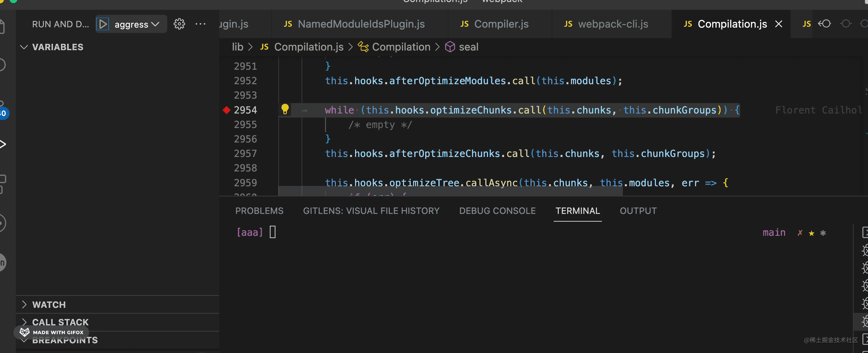The height and width of the screenshot is (353, 868).
Task: Click the Compilation class icon in breadcrumbs
Action: click(363, 47)
